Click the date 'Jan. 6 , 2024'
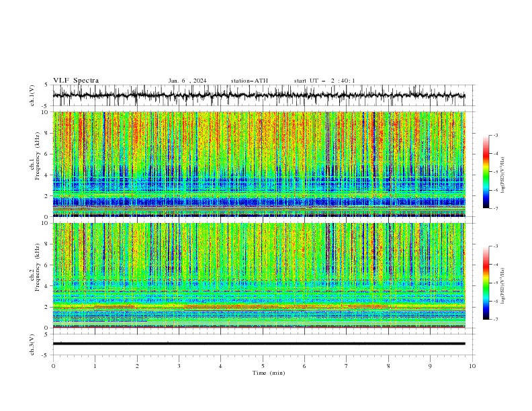This screenshot has height=411, width=532. 187,81
